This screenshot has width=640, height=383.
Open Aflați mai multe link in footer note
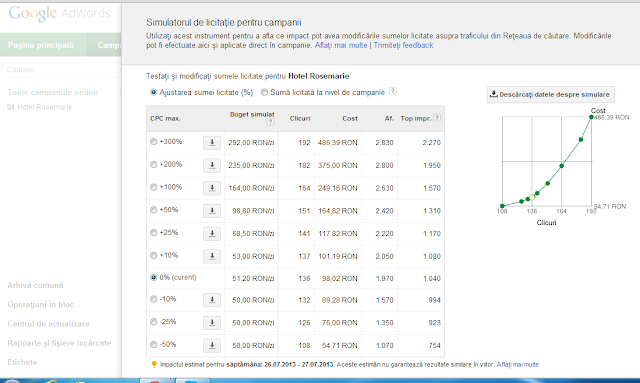coord(518,365)
